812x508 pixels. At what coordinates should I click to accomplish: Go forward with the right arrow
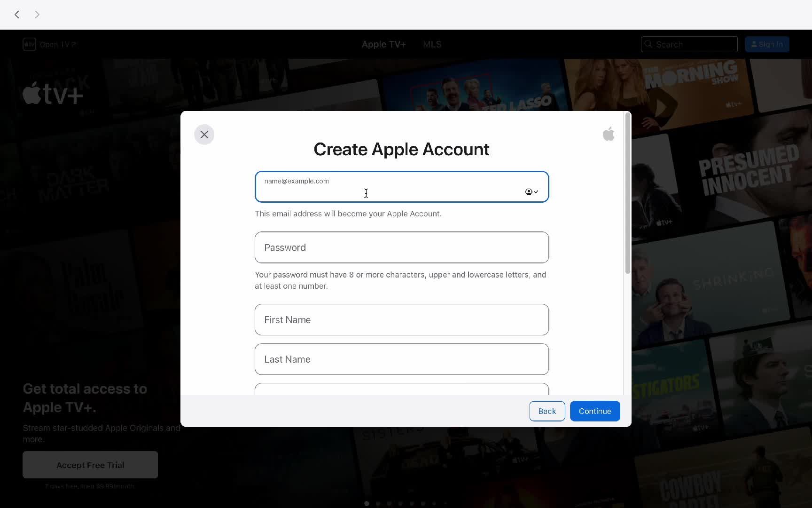(37, 15)
